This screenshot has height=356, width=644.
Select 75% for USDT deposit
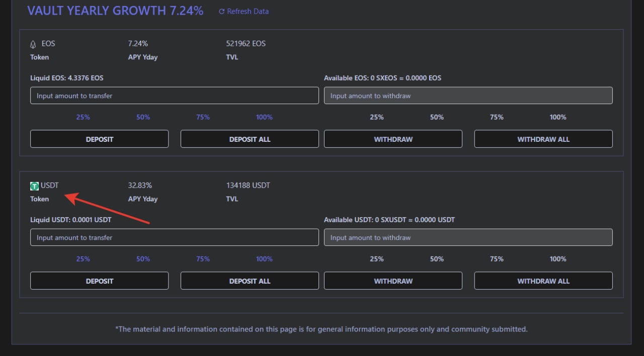(203, 259)
